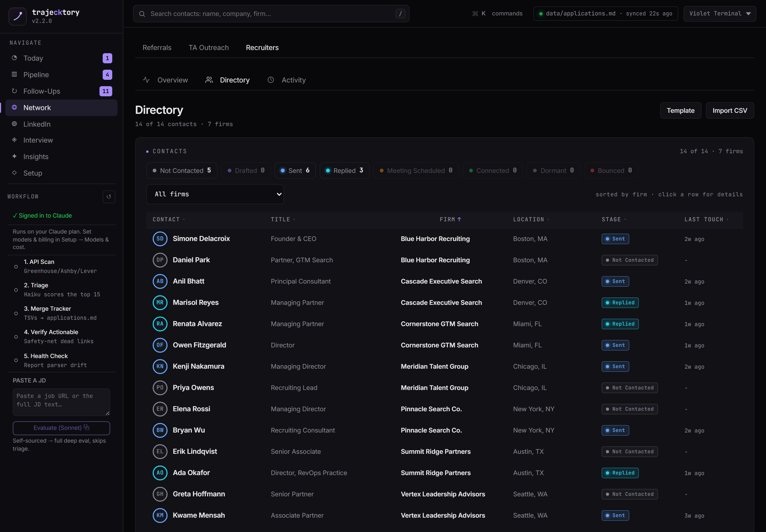Toggle the Not Contacted stage filter
The width and height of the screenshot is (766, 532).
[x=182, y=170]
